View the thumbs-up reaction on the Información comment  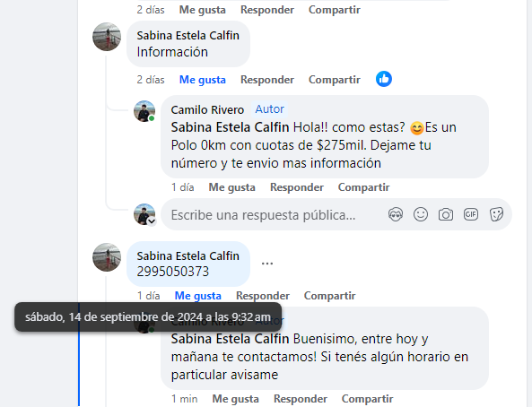coord(384,79)
